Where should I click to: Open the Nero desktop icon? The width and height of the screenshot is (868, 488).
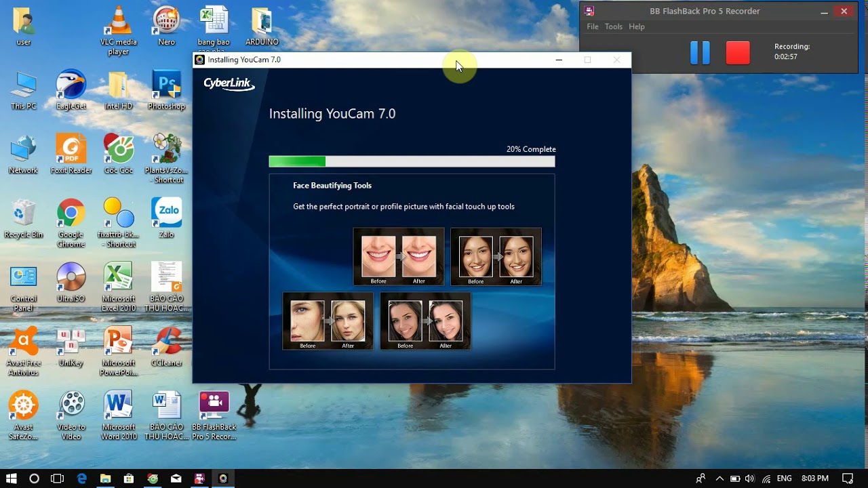click(166, 26)
